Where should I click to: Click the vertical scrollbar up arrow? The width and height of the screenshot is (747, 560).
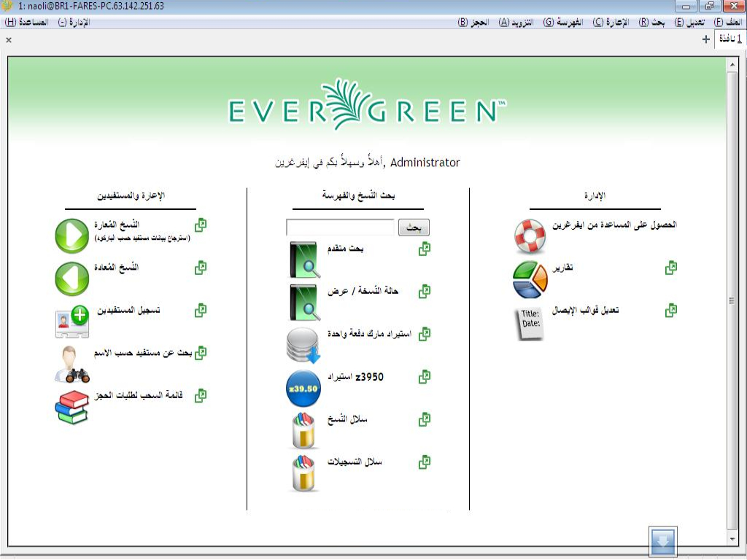pyautogui.click(x=732, y=64)
